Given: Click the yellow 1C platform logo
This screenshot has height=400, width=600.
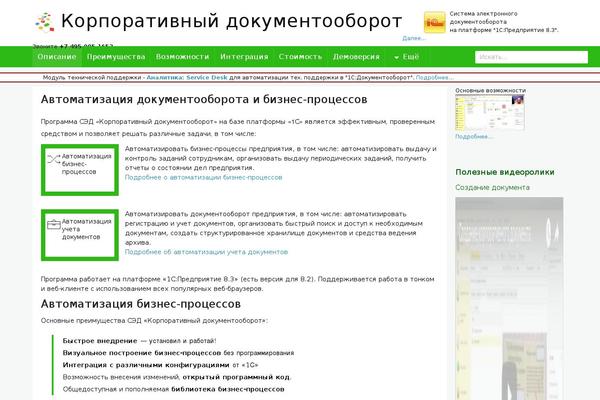Looking at the screenshot, I should 434,22.
